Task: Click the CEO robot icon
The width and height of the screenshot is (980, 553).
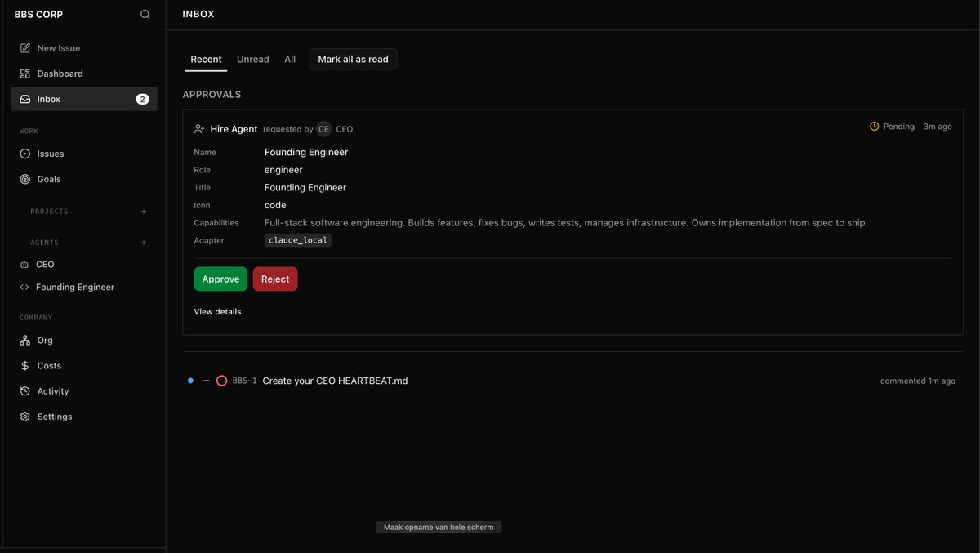Action: coord(24,265)
